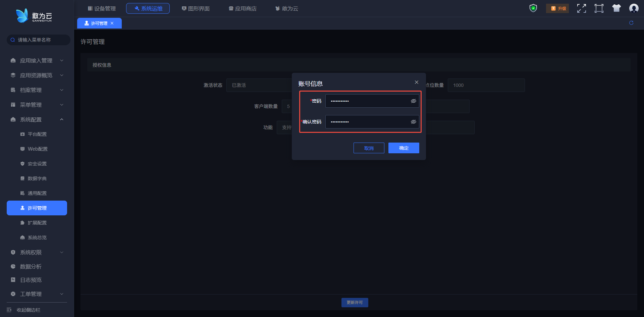Open the 图形界面 top menu
This screenshot has width=644, height=317.
[x=196, y=8]
